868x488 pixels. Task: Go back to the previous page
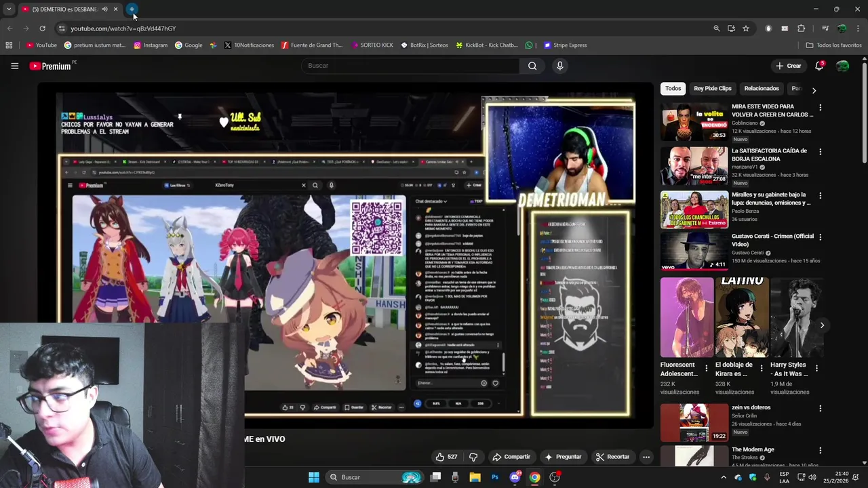[x=9, y=28]
